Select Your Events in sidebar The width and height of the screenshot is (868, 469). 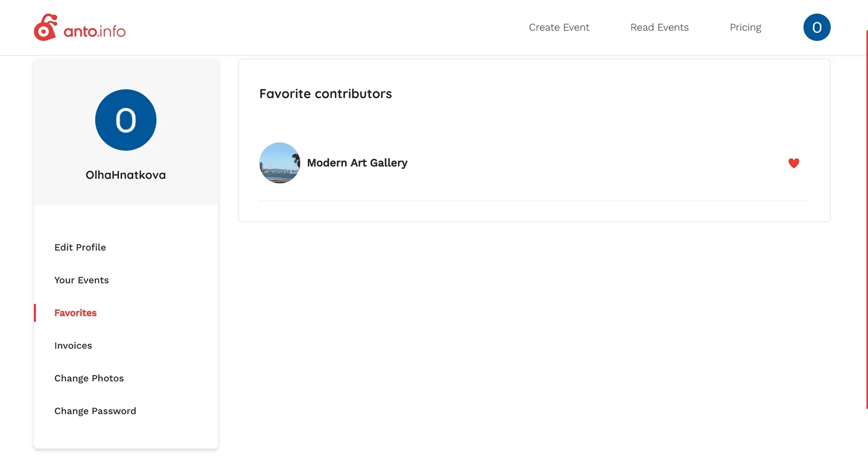[x=82, y=280]
